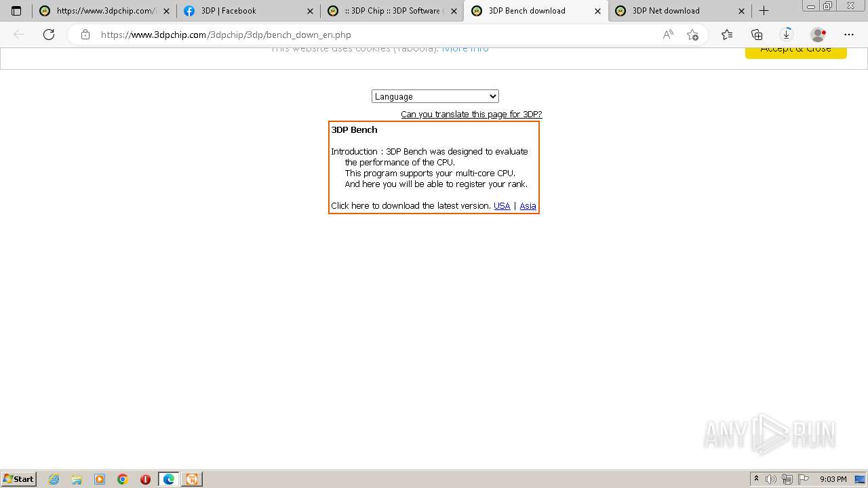The image size is (868, 488).
Task: Select the 3DP Bench download tab
Action: pyautogui.click(x=536, y=11)
